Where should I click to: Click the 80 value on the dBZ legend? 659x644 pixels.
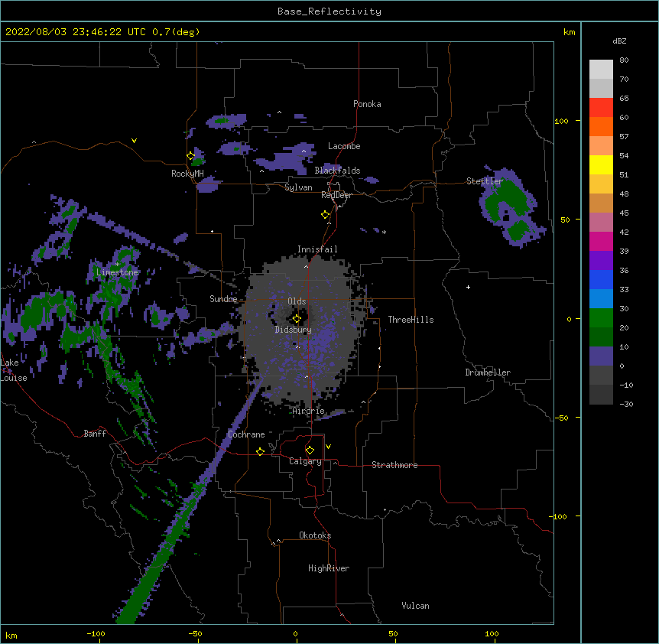click(624, 60)
